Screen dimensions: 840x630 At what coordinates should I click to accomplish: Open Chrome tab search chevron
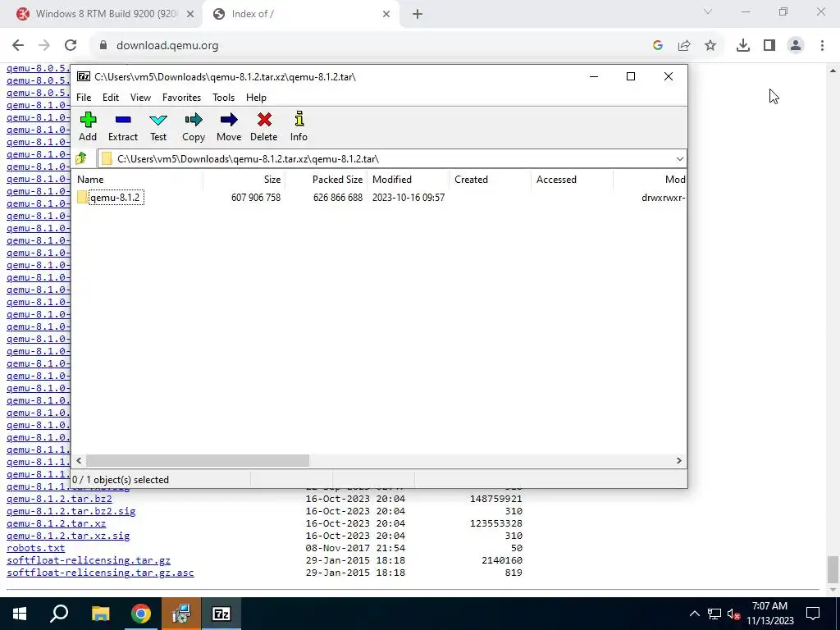pyautogui.click(x=708, y=11)
